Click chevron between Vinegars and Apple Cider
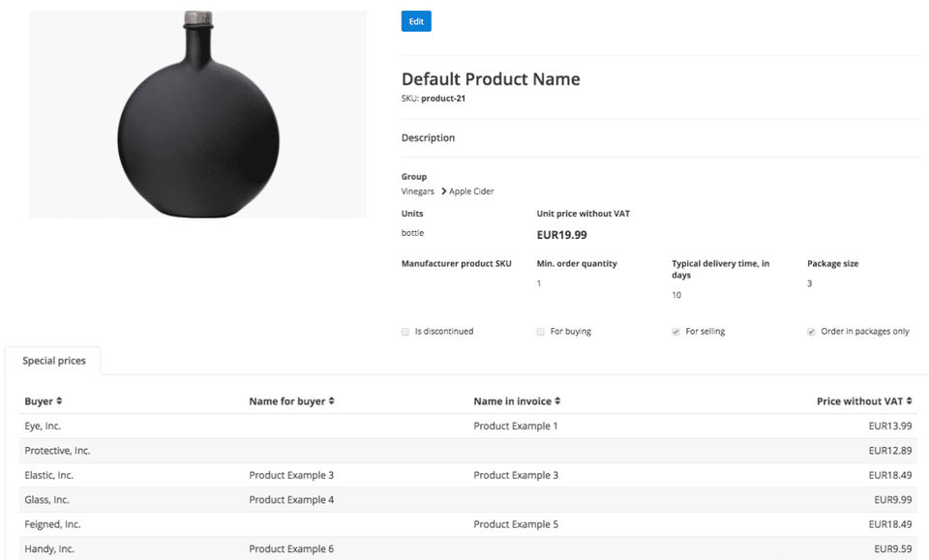This screenshot has height=560, width=929. point(442,192)
